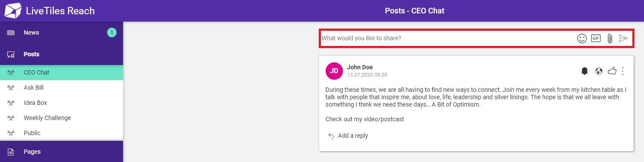This screenshot has height=162, width=644.
Task: Click the group icon beside Weekly Challenge
Action: point(11,118)
